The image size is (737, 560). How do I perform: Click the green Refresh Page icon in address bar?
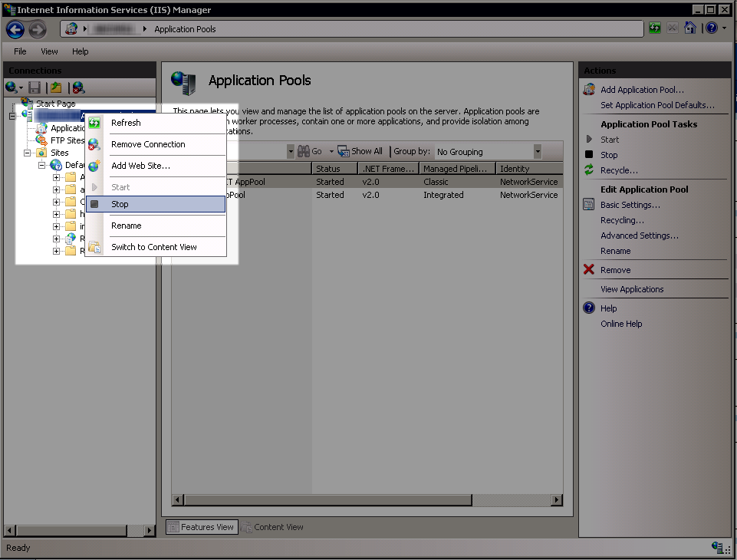point(655,28)
